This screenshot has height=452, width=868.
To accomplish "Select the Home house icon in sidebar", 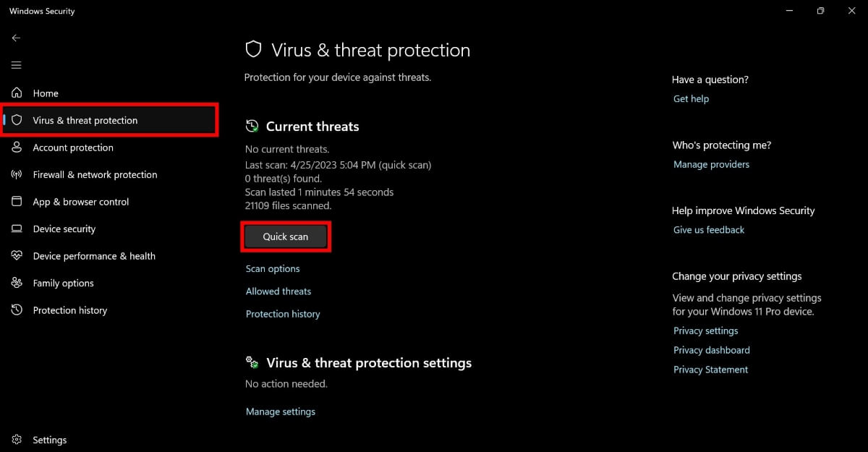I will pyautogui.click(x=16, y=93).
